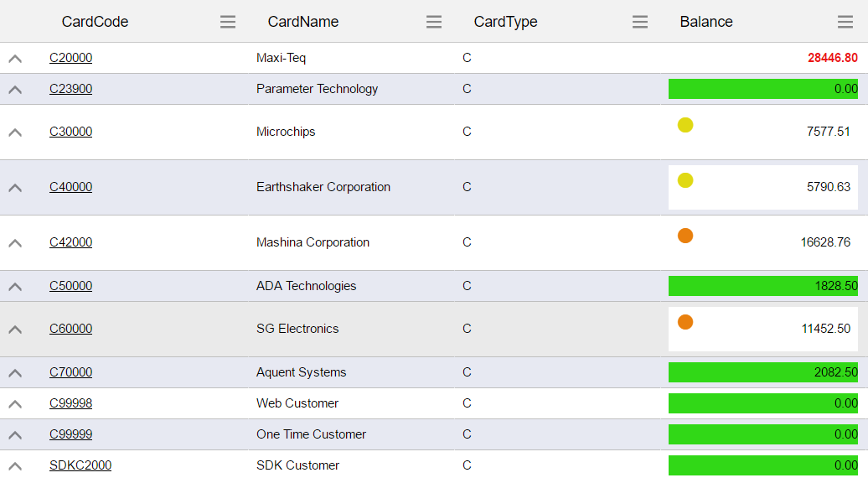The height and width of the screenshot is (483, 868).
Task: Expand the C99998 row chevron
Action: coord(15,404)
